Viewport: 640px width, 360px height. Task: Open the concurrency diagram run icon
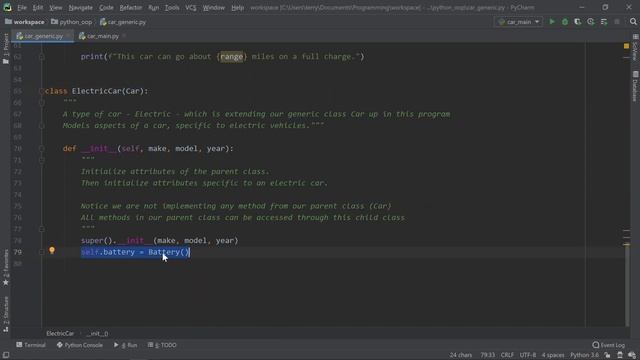tap(604, 22)
